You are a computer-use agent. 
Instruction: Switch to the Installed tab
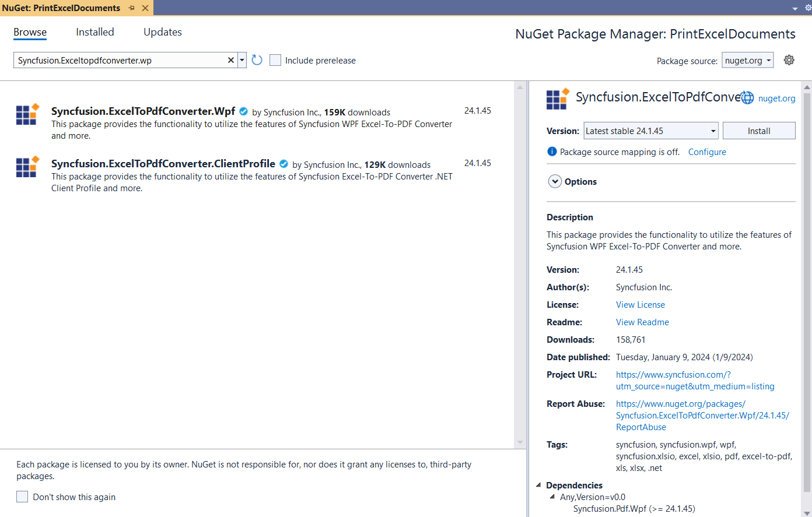[95, 32]
